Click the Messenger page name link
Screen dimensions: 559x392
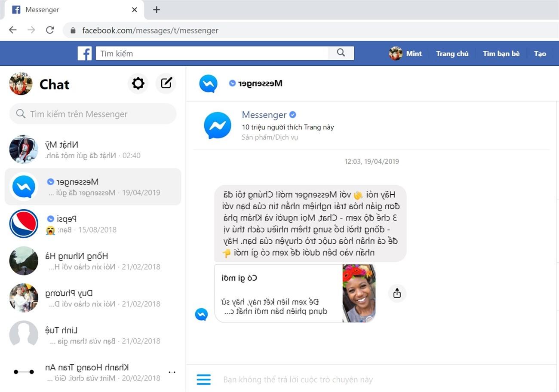264,115
